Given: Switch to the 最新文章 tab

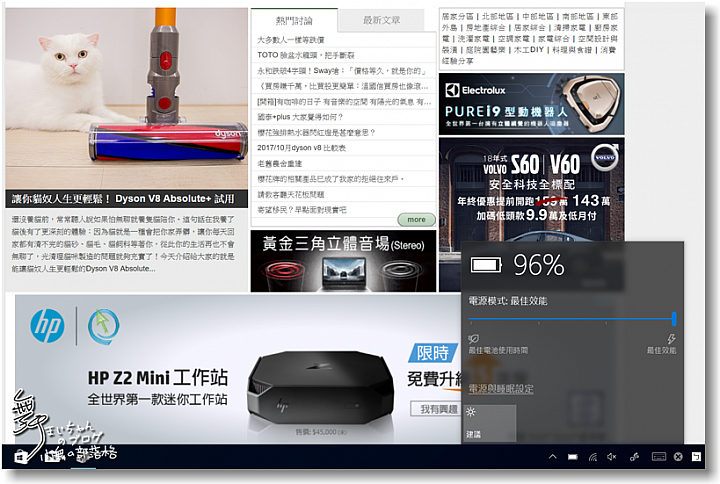Looking at the screenshot, I should [382, 20].
